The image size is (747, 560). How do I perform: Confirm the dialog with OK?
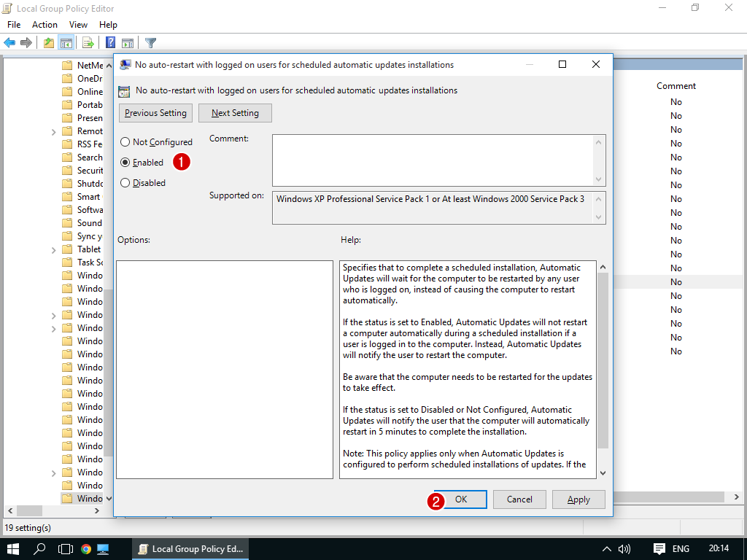[461, 499]
